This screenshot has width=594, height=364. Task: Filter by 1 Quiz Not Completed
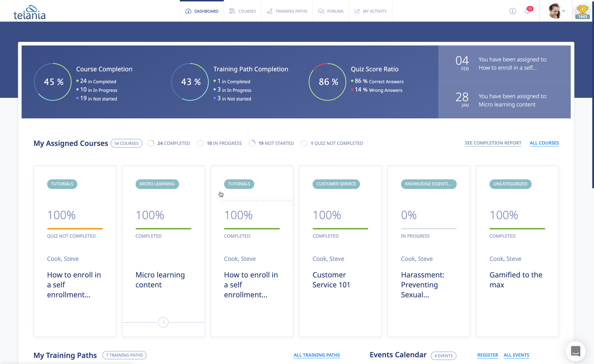[332, 143]
